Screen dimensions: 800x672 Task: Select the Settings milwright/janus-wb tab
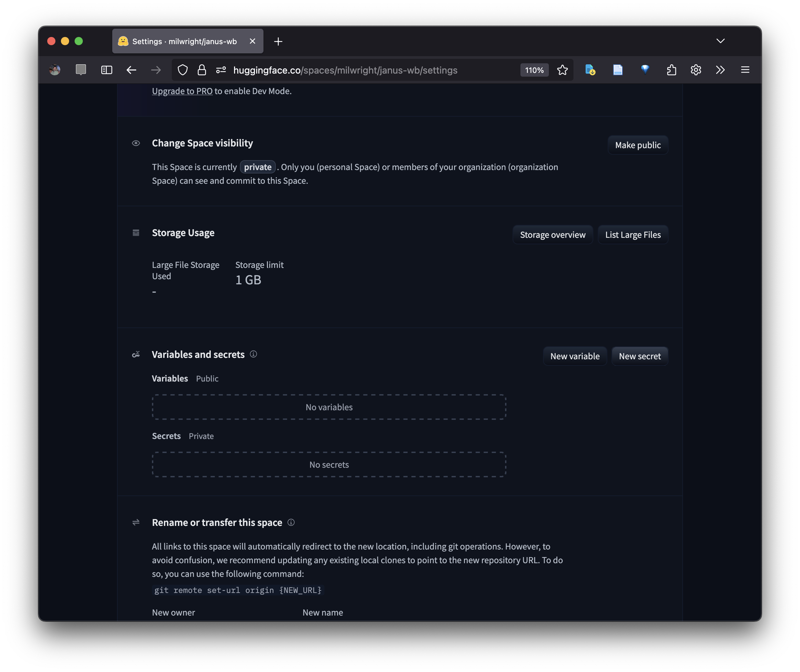(x=184, y=41)
